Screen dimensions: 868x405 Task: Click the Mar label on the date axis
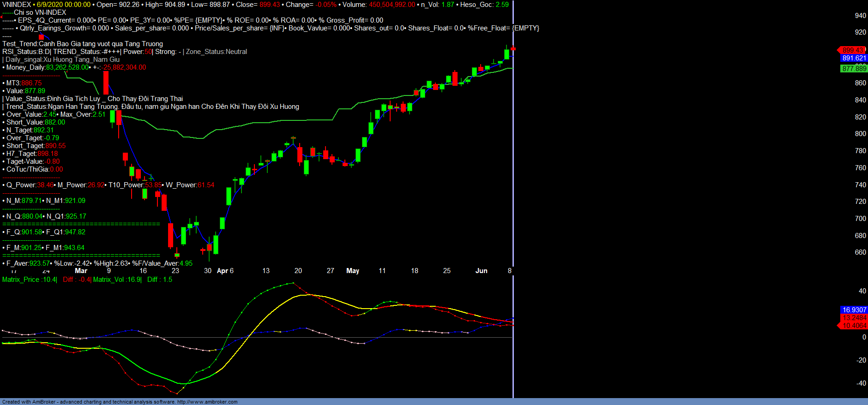click(x=81, y=271)
